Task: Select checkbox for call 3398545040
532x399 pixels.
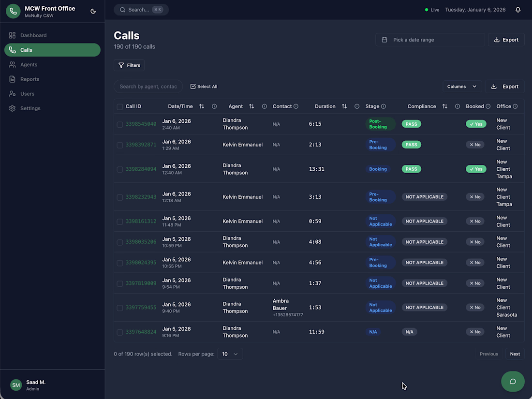Action: (x=120, y=124)
